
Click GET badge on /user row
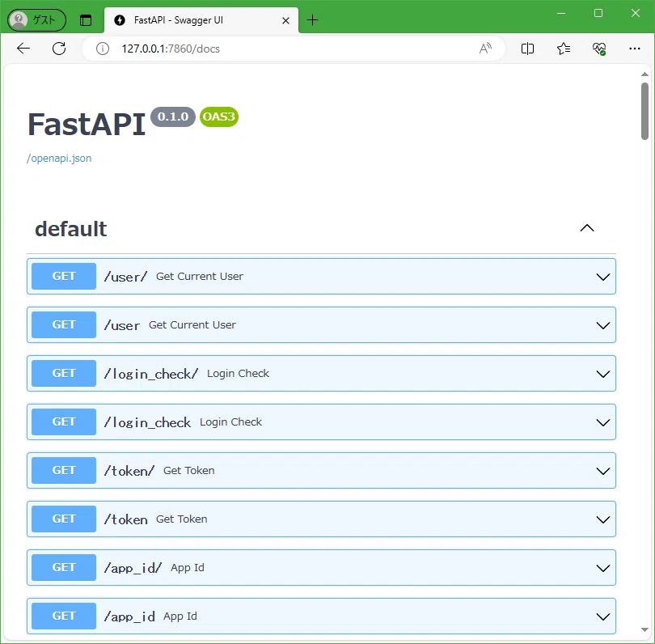(x=64, y=324)
